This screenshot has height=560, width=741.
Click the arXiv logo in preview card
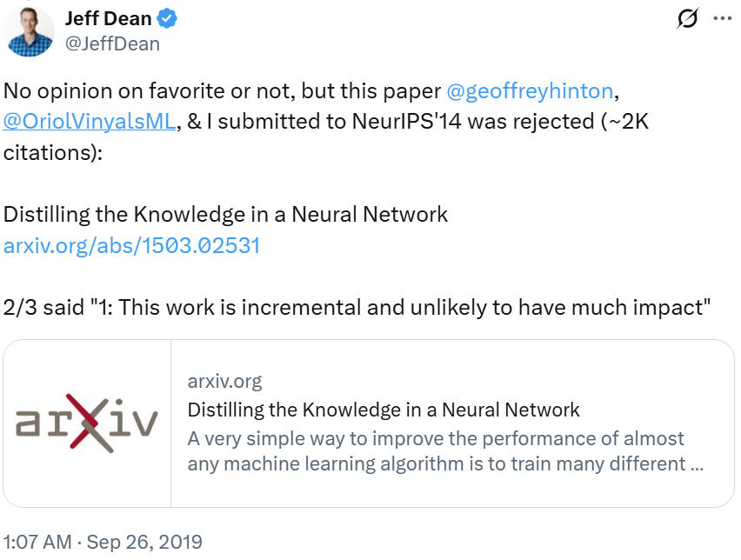click(x=87, y=423)
